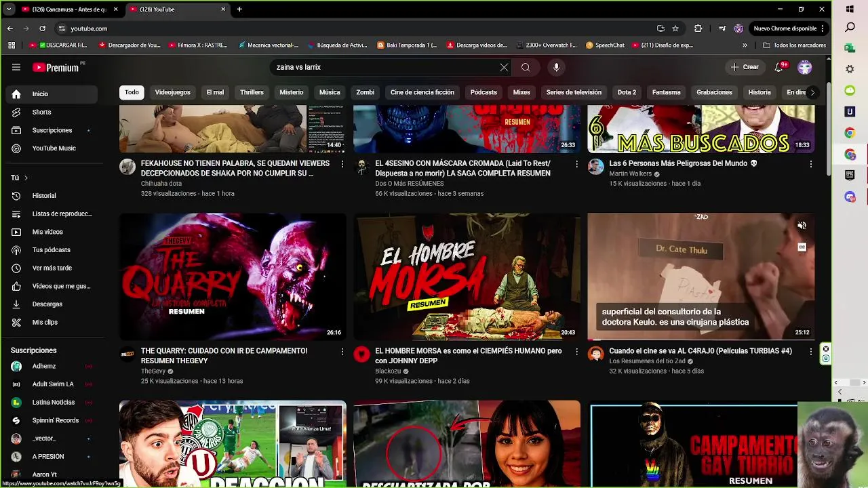This screenshot has width=868, height=488.
Task: Open Todos los marcadores folder
Action: [794, 45]
